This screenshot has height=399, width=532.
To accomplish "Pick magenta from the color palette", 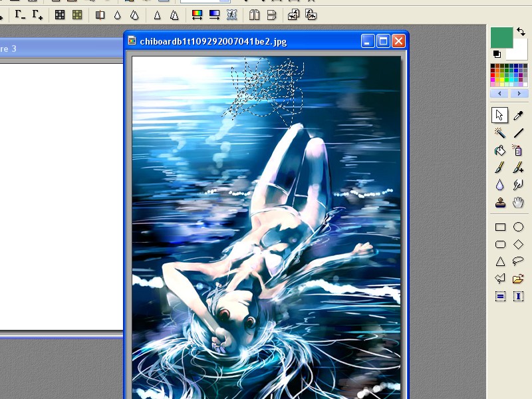I will 493,80.
